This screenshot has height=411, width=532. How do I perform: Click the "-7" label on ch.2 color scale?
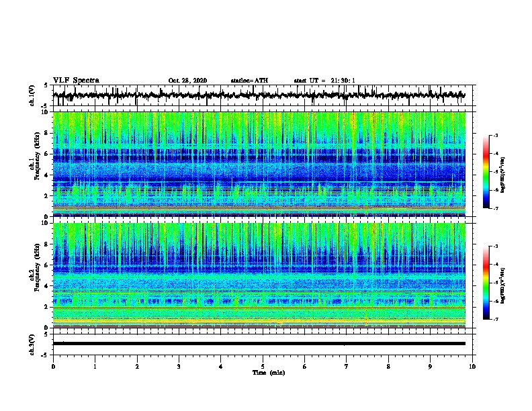(496, 320)
